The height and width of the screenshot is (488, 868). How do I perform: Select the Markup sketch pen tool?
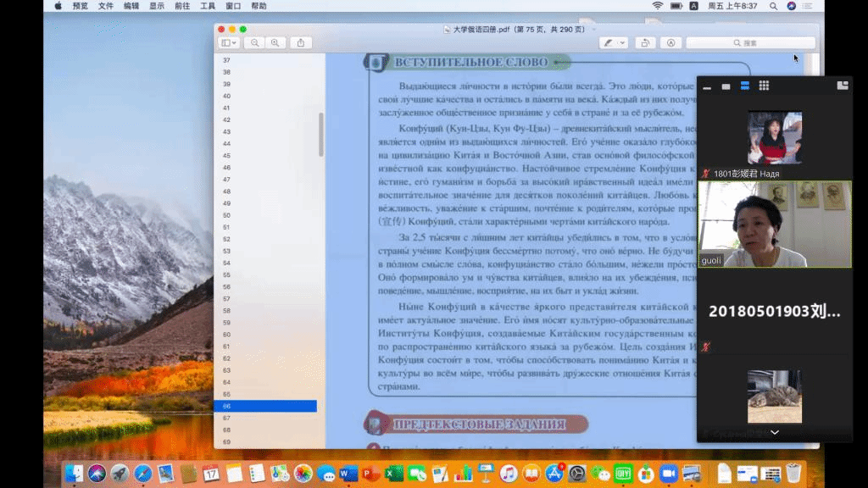[x=608, y=42]
